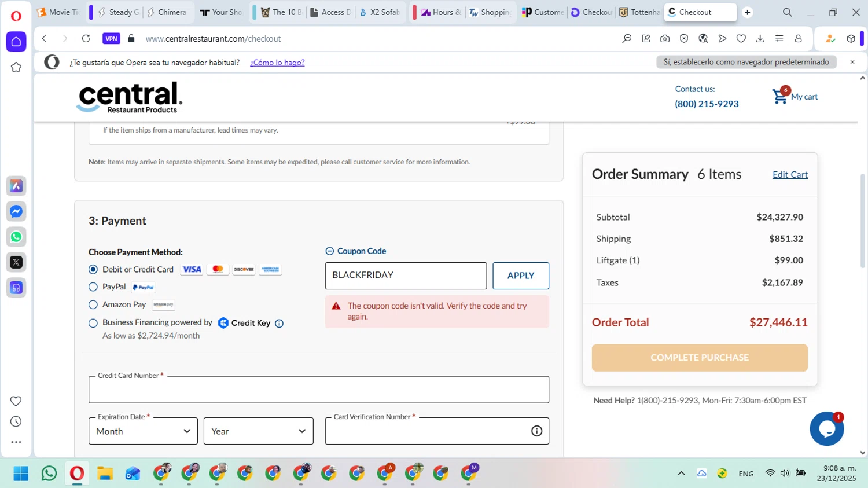Switch to the Steady G tab
Image resolution: width=868 pixels, height=488 pixels.
click(x=119, y=12)
